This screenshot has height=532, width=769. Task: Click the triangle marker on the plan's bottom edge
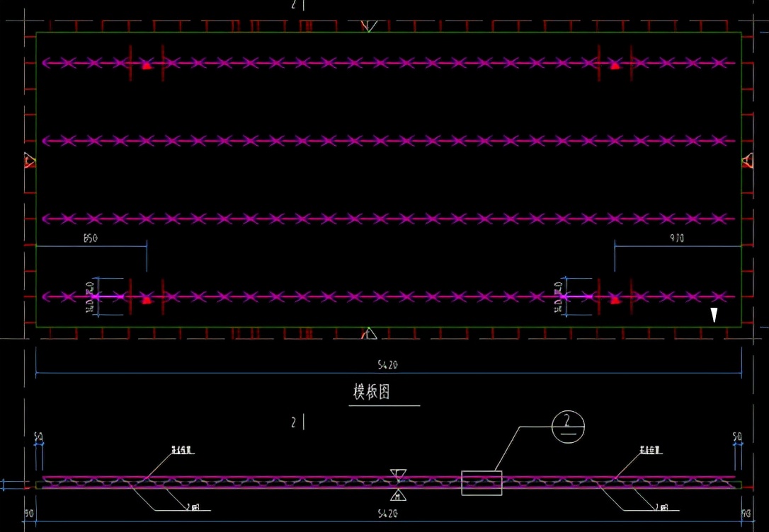coord(369,333)
